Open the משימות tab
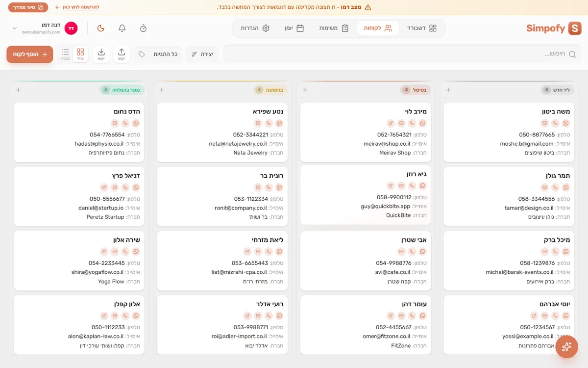Image resolution: width=588 pixels, height=368 pixels. pos(334,28)
